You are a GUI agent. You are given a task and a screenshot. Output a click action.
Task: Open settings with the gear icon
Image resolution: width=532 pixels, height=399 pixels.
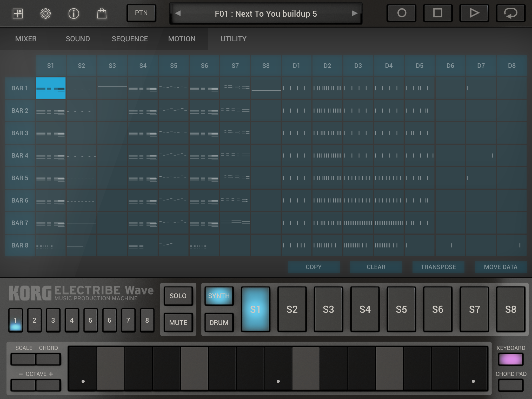(45, 14)
